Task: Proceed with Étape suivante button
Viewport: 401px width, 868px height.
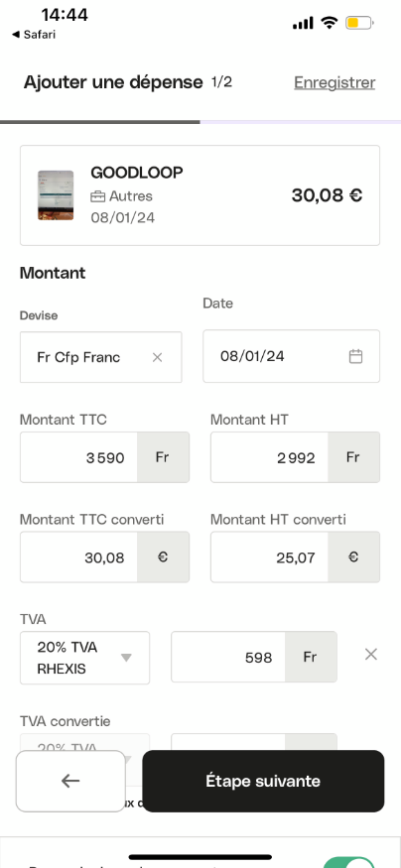Action: coord(263,781)
